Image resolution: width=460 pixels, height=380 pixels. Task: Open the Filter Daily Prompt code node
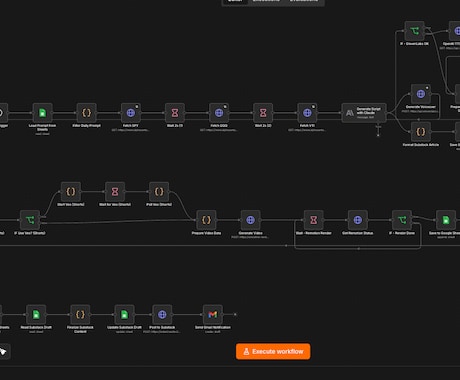pyautogui.click(x=86, y=113)
